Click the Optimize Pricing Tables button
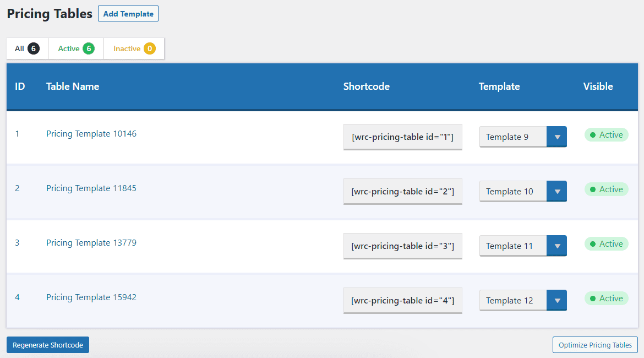644x358 pixels. tap(595, 345)
